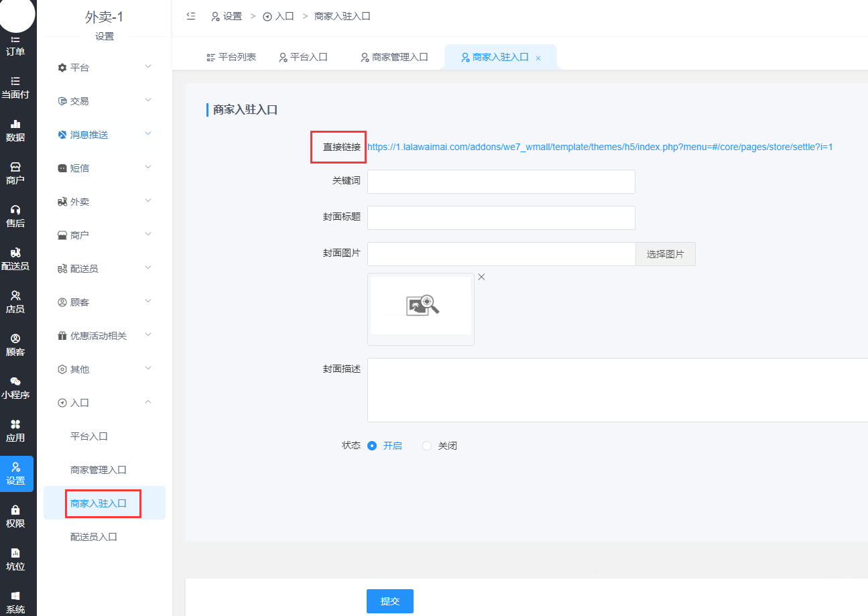
Task: Open the 权限 permissions section
Action: 15,517
